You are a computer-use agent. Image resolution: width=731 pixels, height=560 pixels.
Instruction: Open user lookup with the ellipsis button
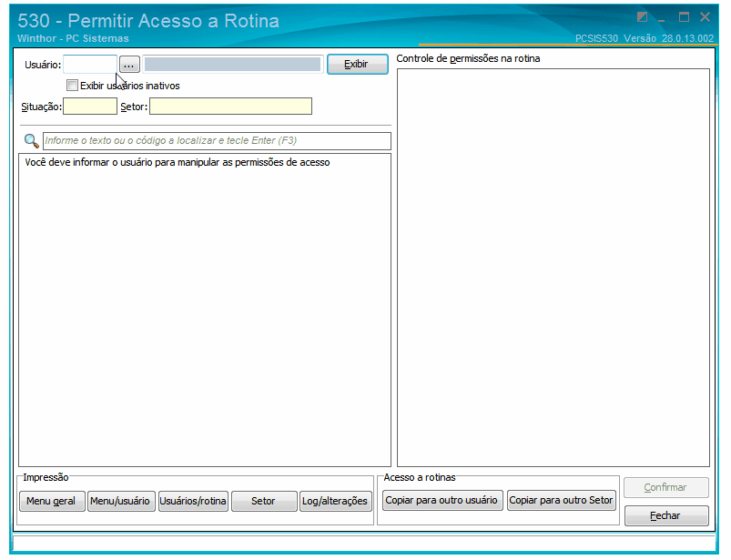[x=129, y=65]
